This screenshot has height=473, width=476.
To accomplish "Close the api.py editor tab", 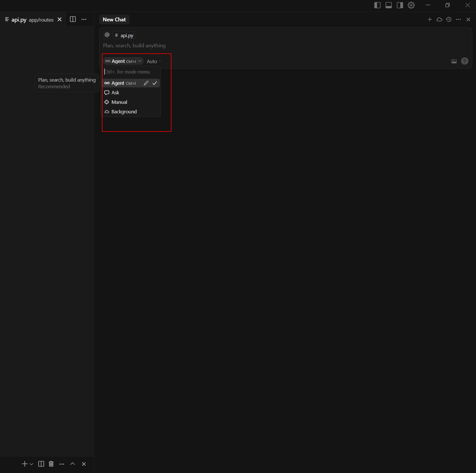I will pyautogui.click(x=60, y=19).
